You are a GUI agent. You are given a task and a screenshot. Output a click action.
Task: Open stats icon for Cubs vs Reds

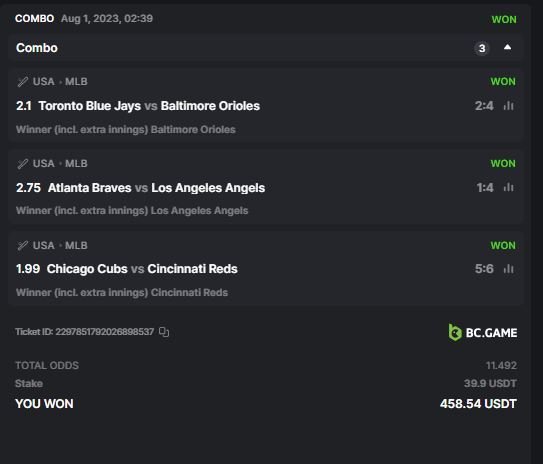pyautogui.click(x=508, y=269)
